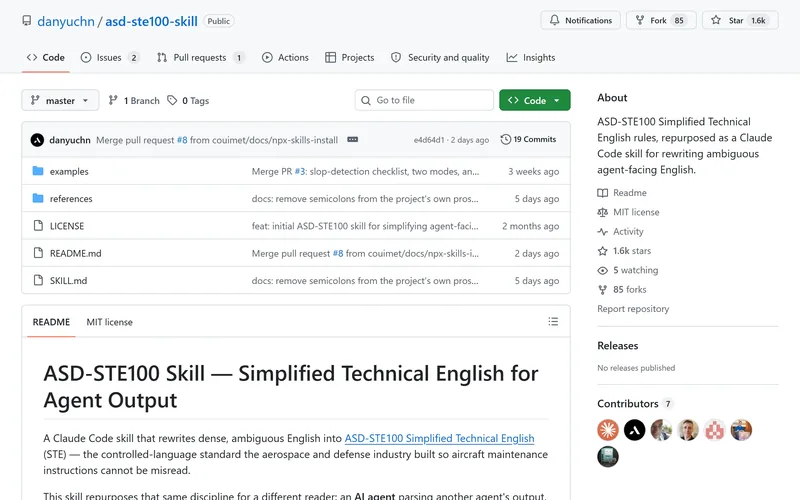Click the Notifications bell button
800x500 pixels.
pyautogui.click(x=581, y=20)
